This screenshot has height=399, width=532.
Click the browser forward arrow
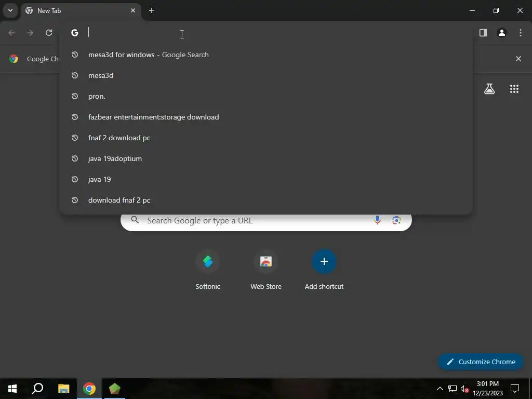30,33
